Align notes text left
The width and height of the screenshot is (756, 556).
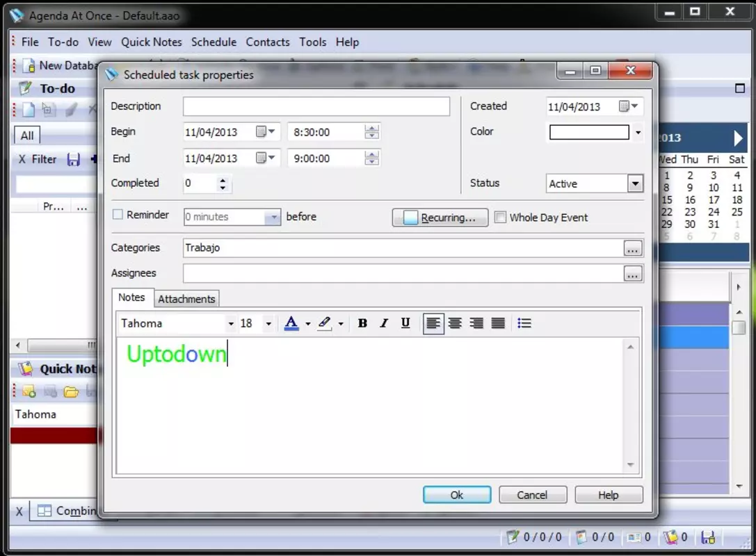point(433,323)
